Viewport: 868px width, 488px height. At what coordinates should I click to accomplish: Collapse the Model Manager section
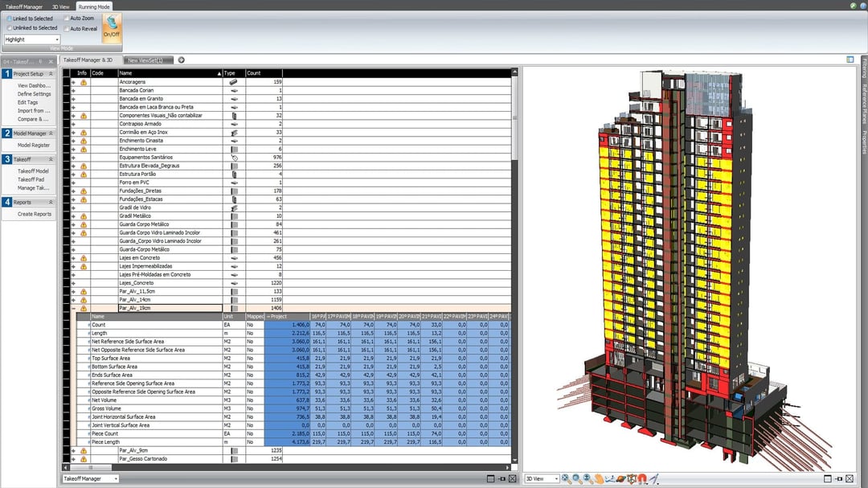(51, 133)
